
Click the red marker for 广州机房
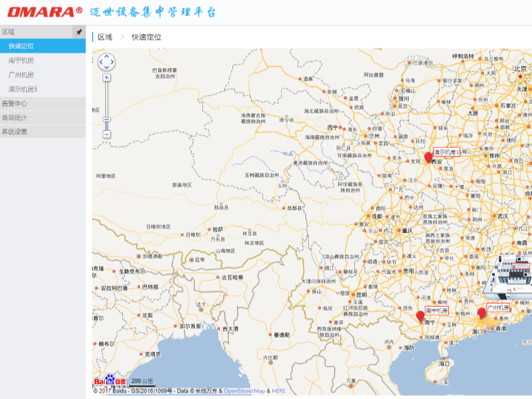pyautogui.click(x=482, y=313)
